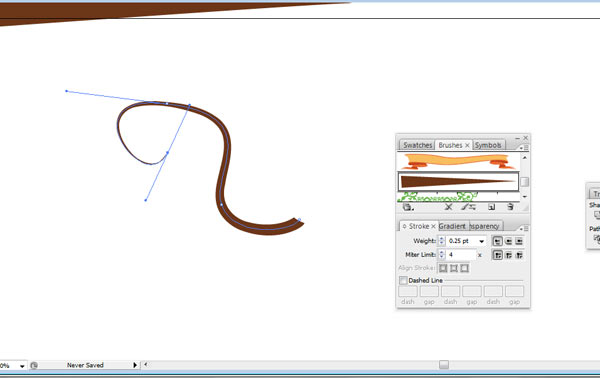Image resolution: width=600 pixels, height=378 pixels.
Task: Switch to the Swatches tab
Action: (417, 145)
